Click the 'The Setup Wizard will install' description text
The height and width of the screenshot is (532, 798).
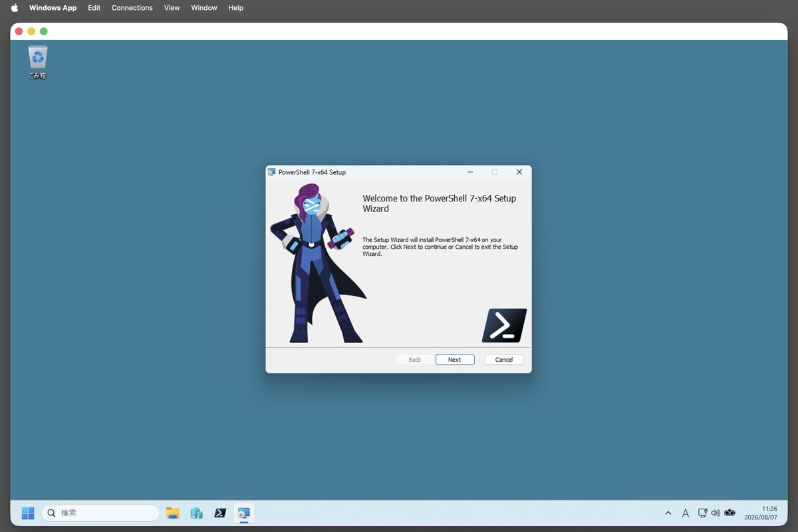pyautogui.click(x=440, y=247)
